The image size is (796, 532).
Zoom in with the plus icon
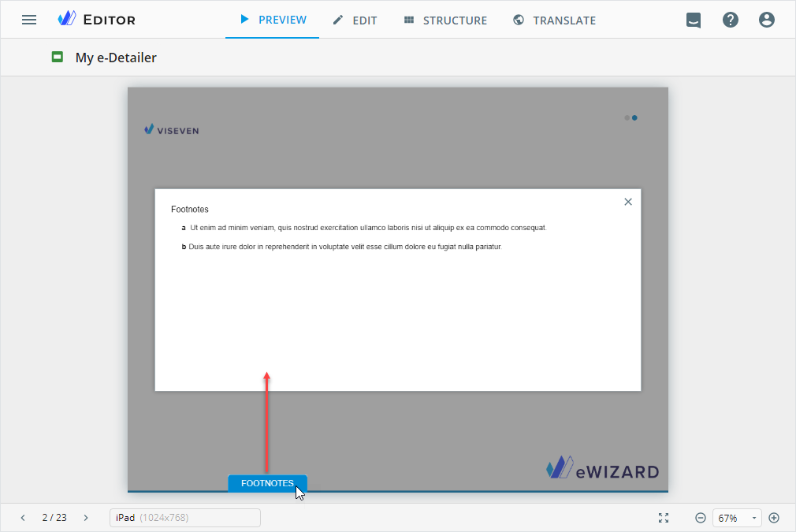click(774, 518)
